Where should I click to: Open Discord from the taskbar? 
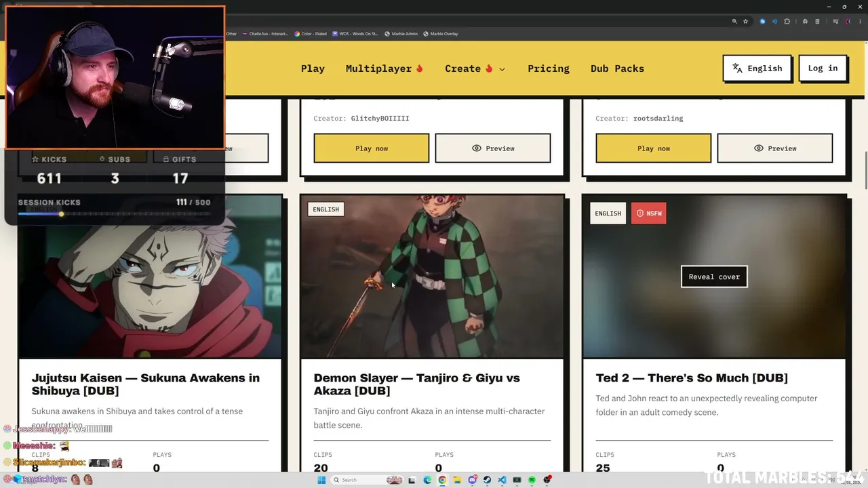coord(472,480)
